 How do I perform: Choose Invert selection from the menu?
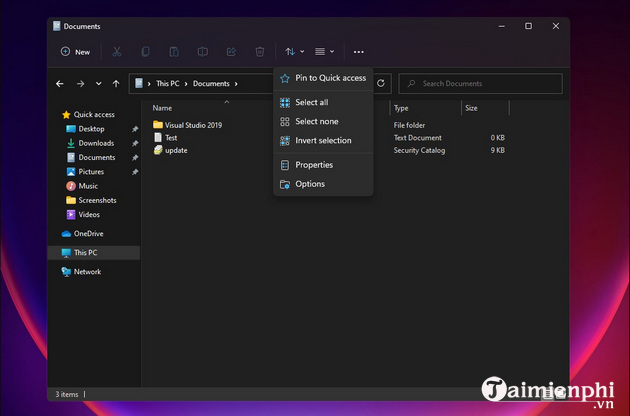[323, 141]
